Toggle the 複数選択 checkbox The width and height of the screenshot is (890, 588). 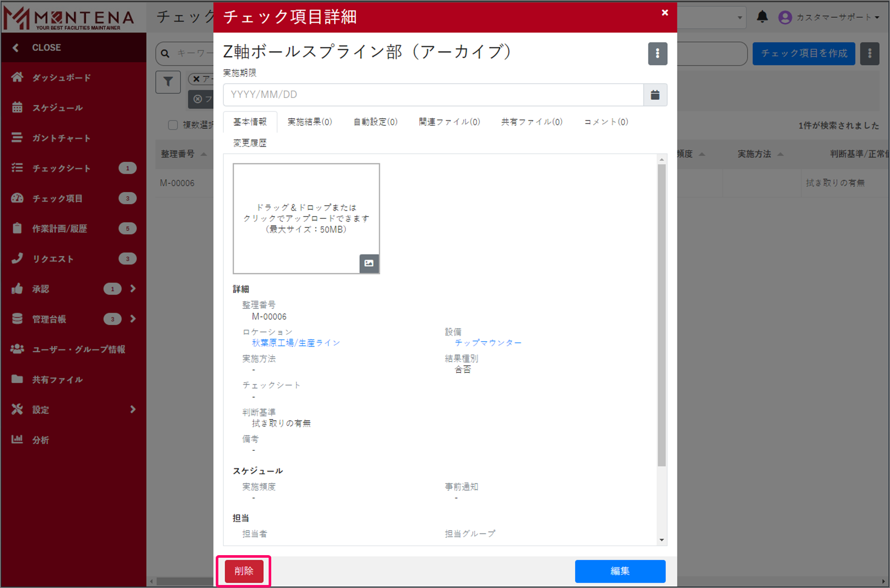(x=173, y=125)
